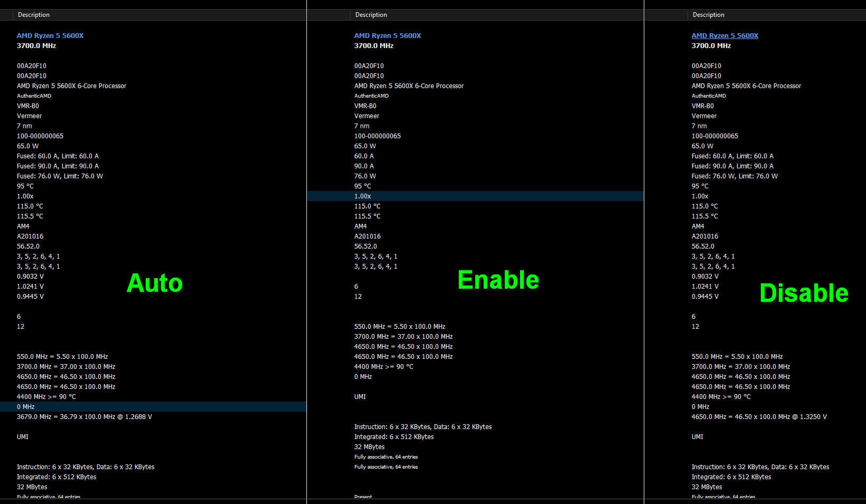Select "Vermeer" row in Disable panel
Viewport: 866px width, 504px height.
pos(704,116)
